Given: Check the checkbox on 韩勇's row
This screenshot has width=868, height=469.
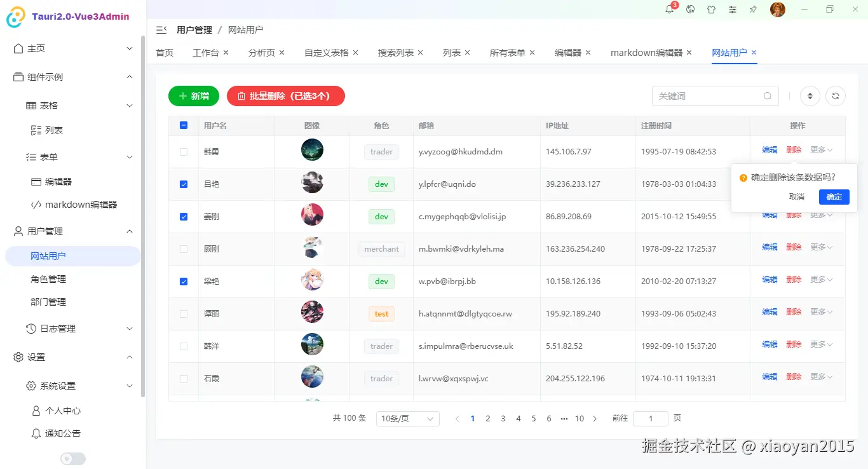Looking at the screenshot, I should point(183,151).
